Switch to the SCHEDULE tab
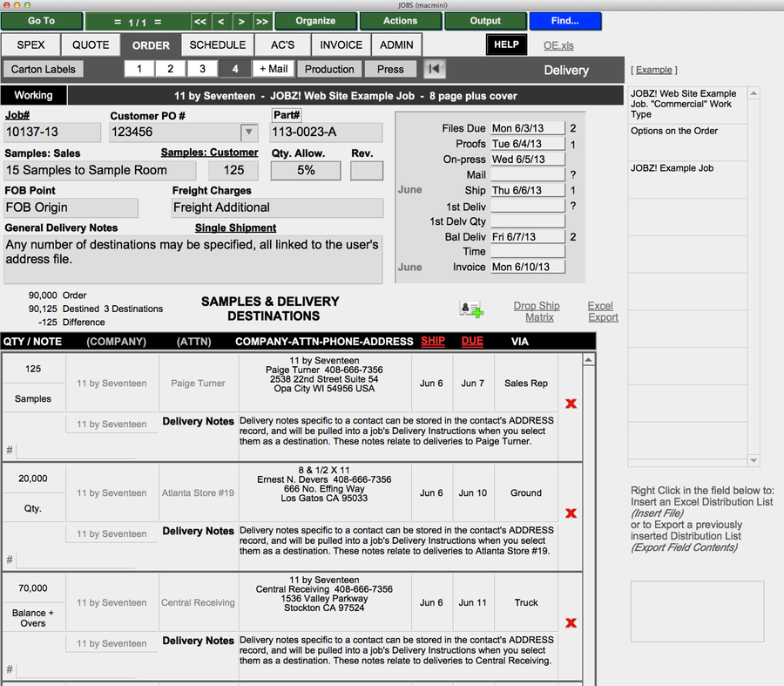Screen dimensions: 784x686 coord(217,45)
